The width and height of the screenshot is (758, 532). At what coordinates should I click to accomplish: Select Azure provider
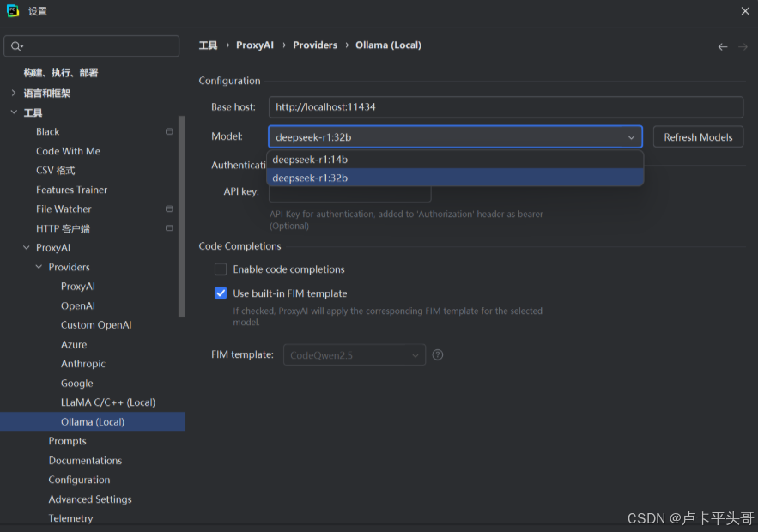[74, 345]
